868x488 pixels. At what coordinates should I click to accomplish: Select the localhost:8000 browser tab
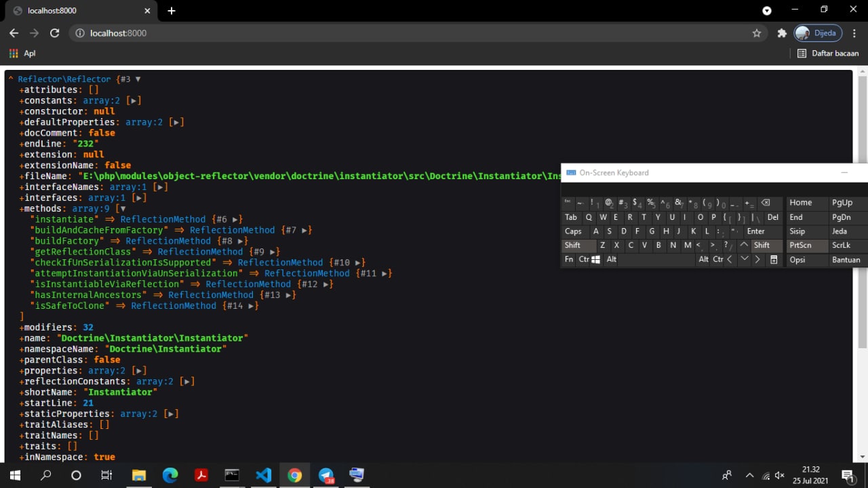point(75,11)
